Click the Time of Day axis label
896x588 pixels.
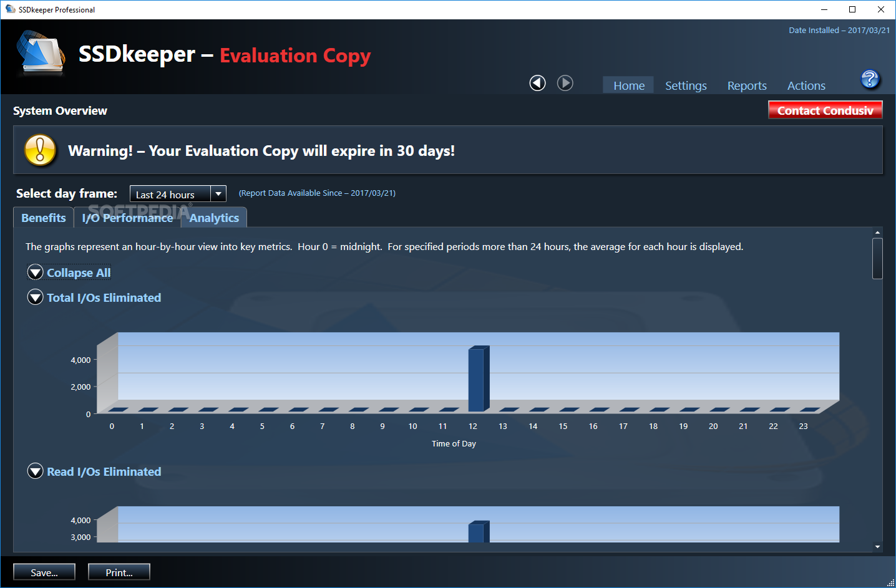(454, 443)
